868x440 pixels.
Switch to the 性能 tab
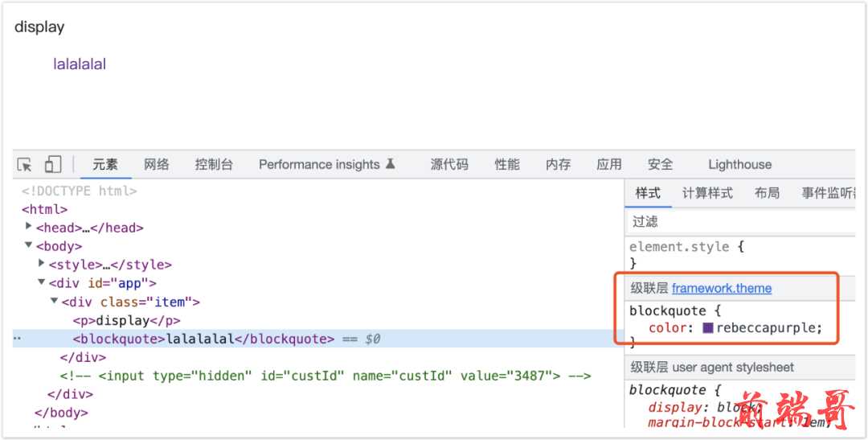click(507, 165)
